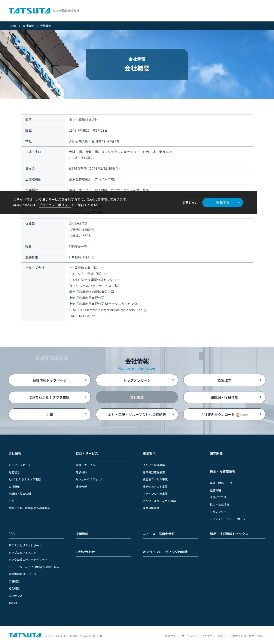Open footer link 機能性フィルム事業
274x644 pixels.
(x=155, y=479)
